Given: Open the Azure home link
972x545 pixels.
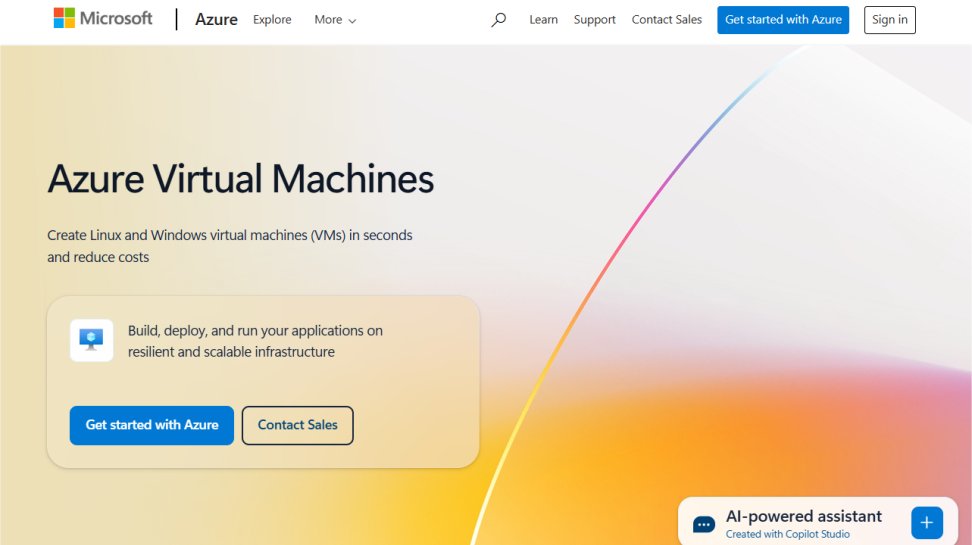Looking at the screenshot, I should [x=216, y=20].
